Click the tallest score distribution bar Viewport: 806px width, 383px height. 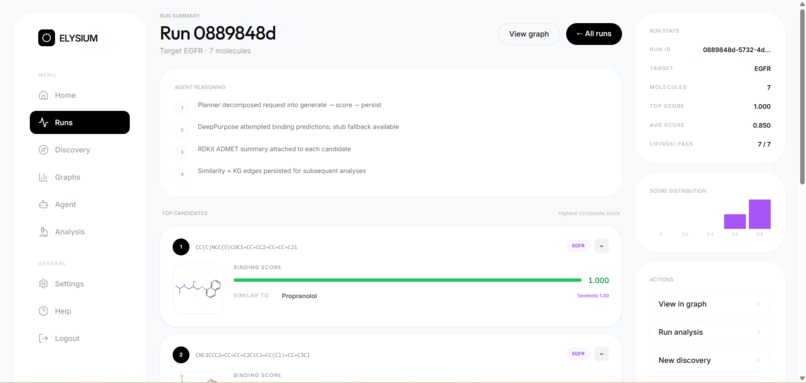click(x=759, y=214)
